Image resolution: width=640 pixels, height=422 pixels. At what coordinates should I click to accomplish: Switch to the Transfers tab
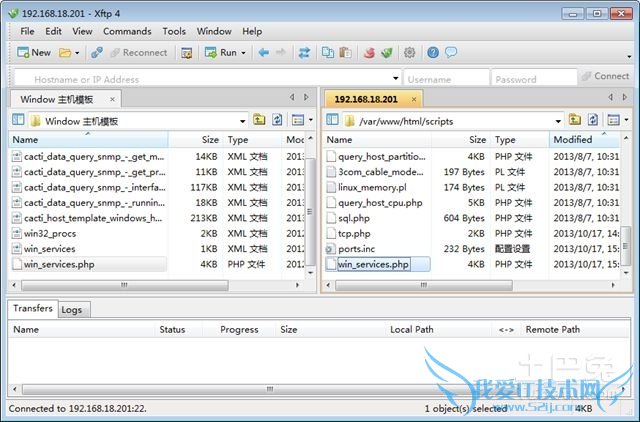tap(33, 309)
